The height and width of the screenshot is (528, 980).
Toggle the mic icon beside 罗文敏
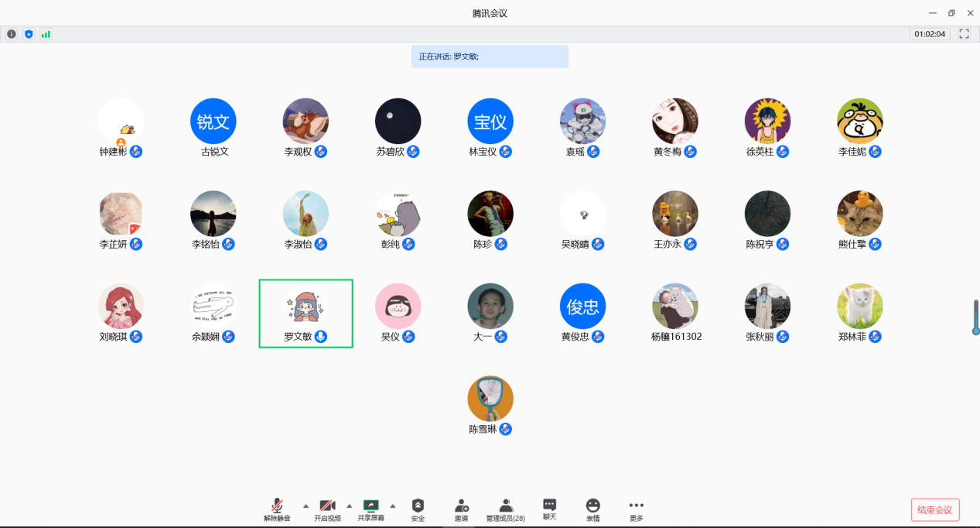pos(321,337)
